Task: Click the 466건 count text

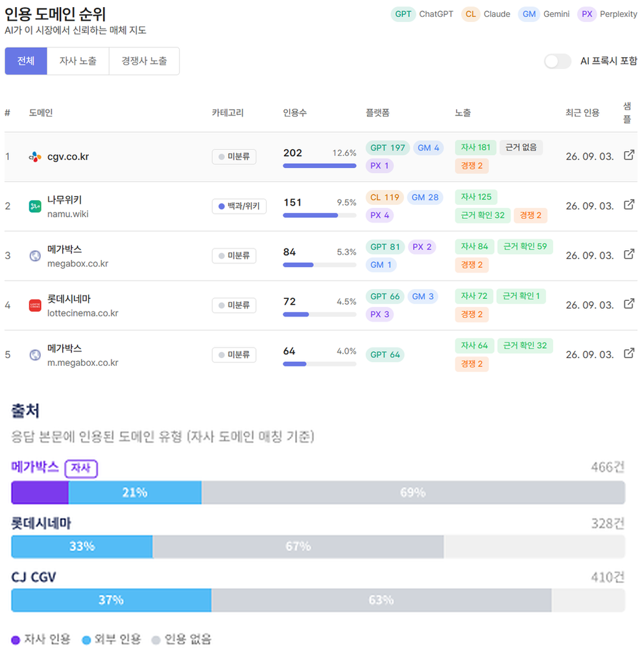Action: coord(608,467)
